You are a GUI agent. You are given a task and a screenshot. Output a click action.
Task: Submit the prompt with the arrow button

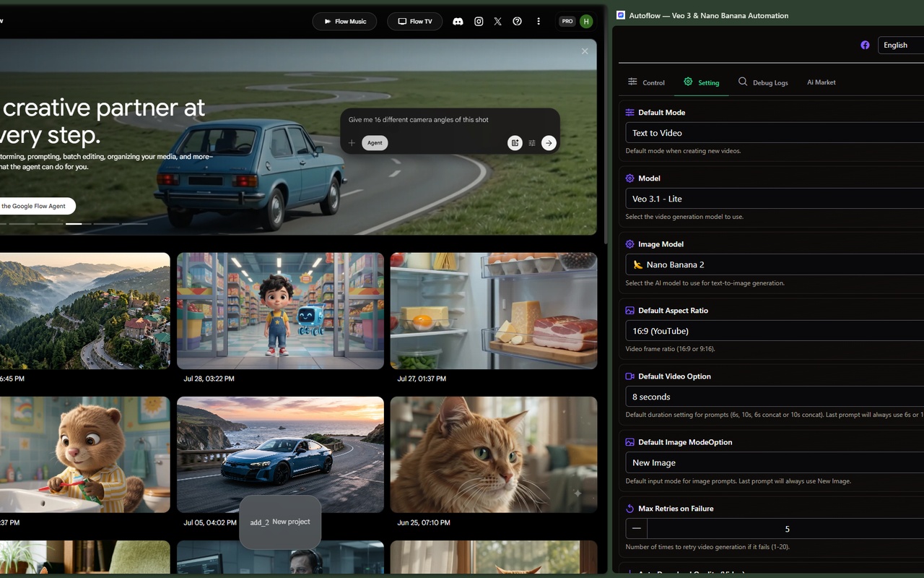[549, 143]
